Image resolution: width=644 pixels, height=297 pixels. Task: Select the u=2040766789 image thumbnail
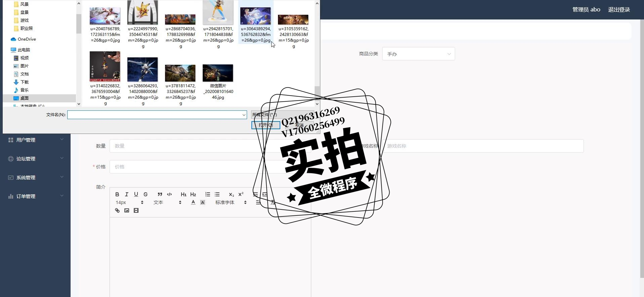[105, 16]
